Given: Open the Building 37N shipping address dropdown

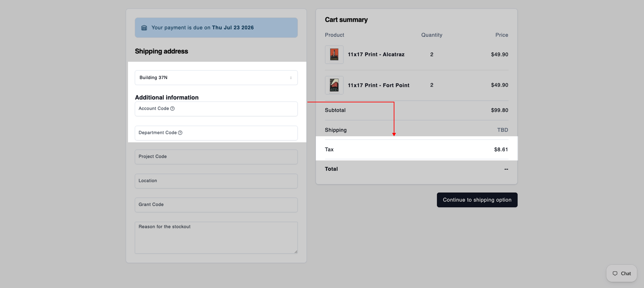Looking at the screenshot, I should pyautogui.click(x=216, y=78).
